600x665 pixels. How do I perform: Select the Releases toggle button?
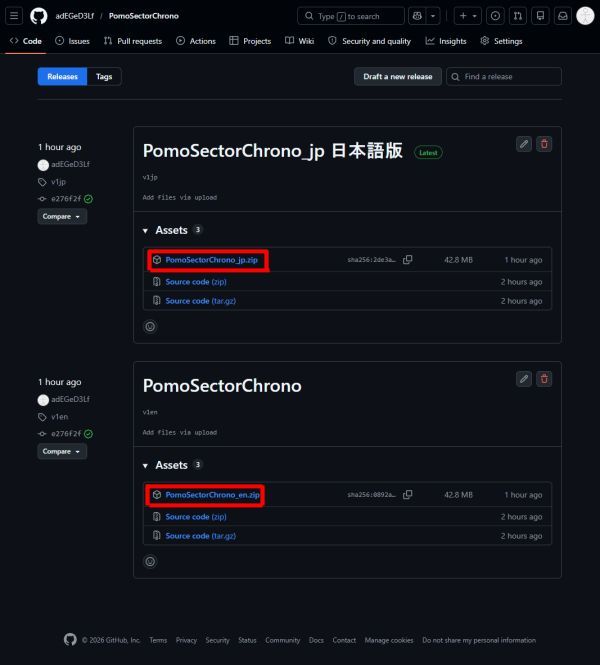[x=62, y=76]
